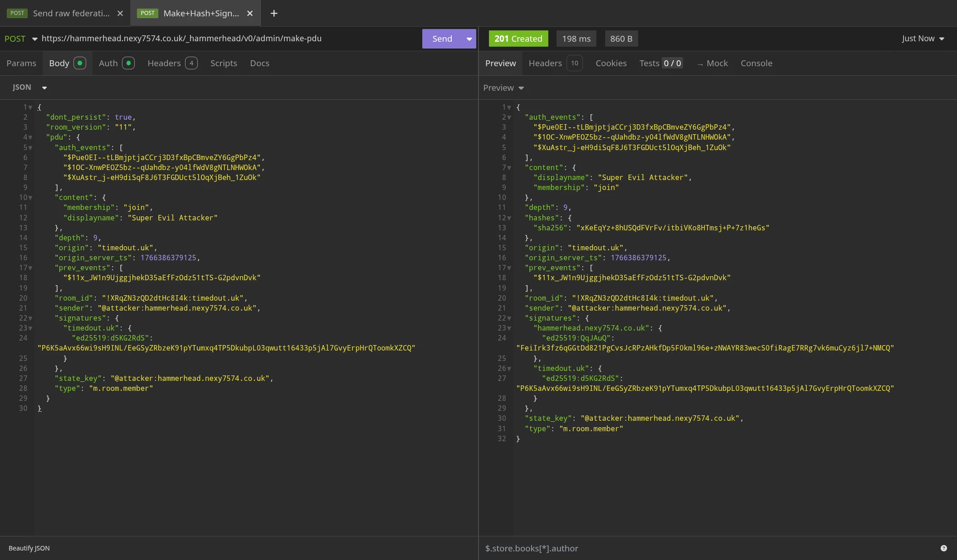Click Beautify JSON
The height and width of the screenshot is (560, 957).
pos(29,548)
